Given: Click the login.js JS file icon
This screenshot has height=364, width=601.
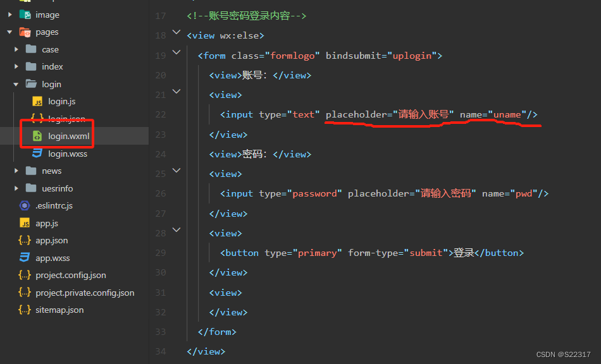Looking at the screenshot, I should point(37,102).
